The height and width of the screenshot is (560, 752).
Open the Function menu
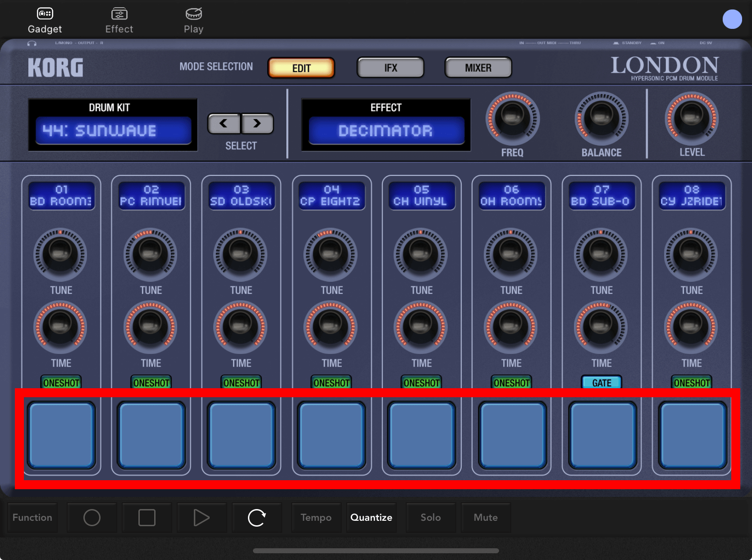click(x=32, y=518)
